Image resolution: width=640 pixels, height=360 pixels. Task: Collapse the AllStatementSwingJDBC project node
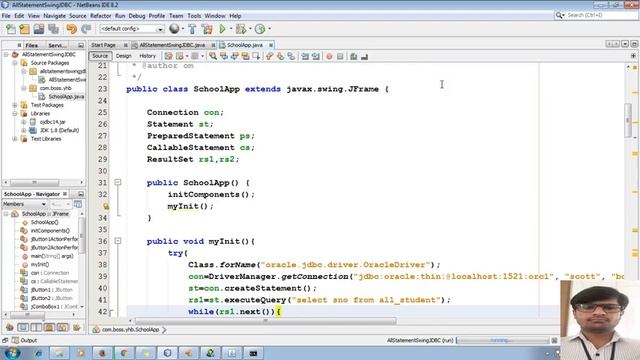pyautogui.click(x=6, y=54)
